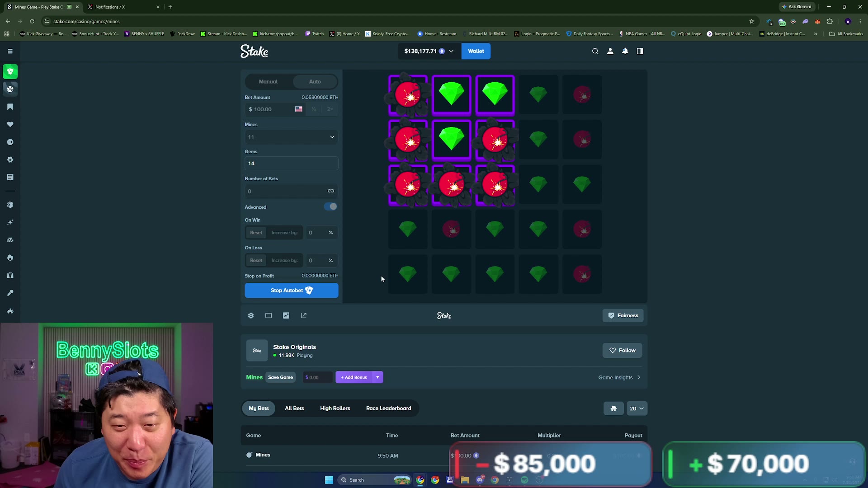Open the sparkles icon in sidebar
Image resolution: width=868 pixels, height=488 pixels.
click(x=10, y=222)
